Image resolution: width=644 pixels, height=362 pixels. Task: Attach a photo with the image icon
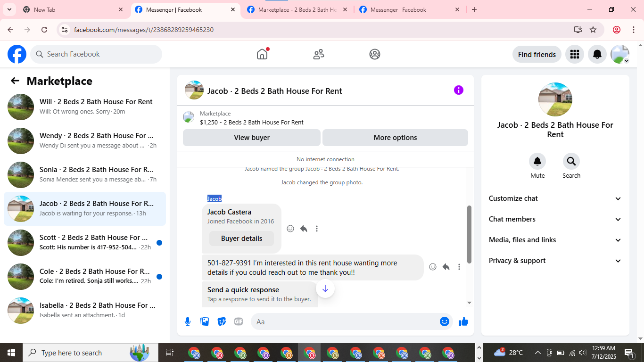[205, 321]
